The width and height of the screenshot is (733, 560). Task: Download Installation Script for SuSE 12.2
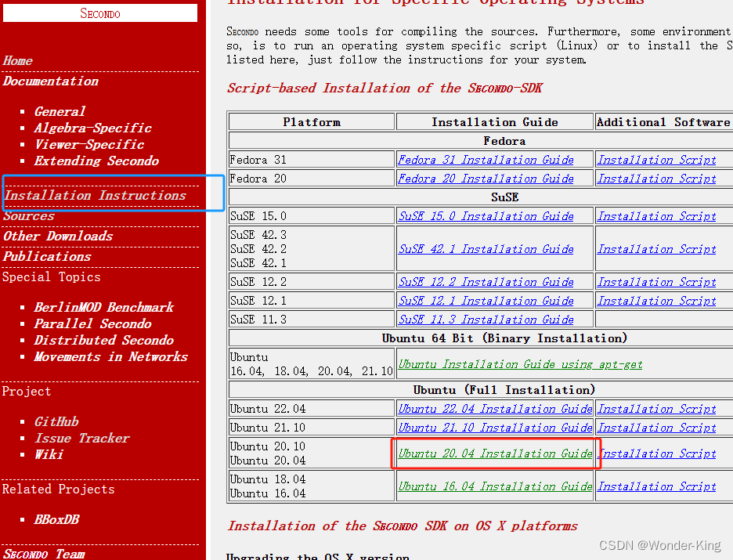[657, 282]
